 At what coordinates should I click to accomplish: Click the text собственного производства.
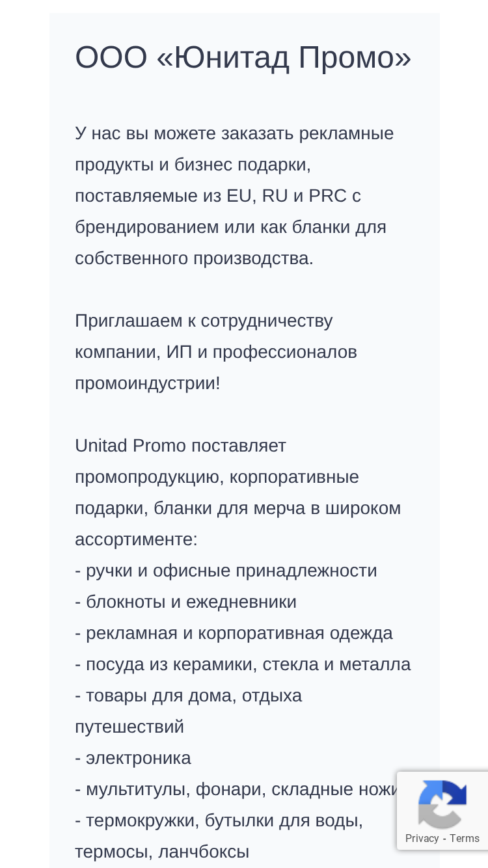(194, 258)
